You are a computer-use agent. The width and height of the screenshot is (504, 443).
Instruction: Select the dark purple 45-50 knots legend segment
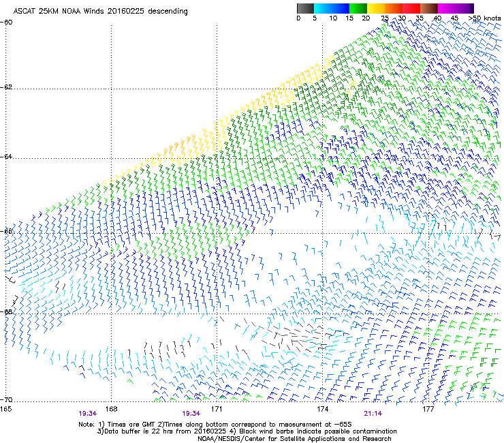[464, 8]
